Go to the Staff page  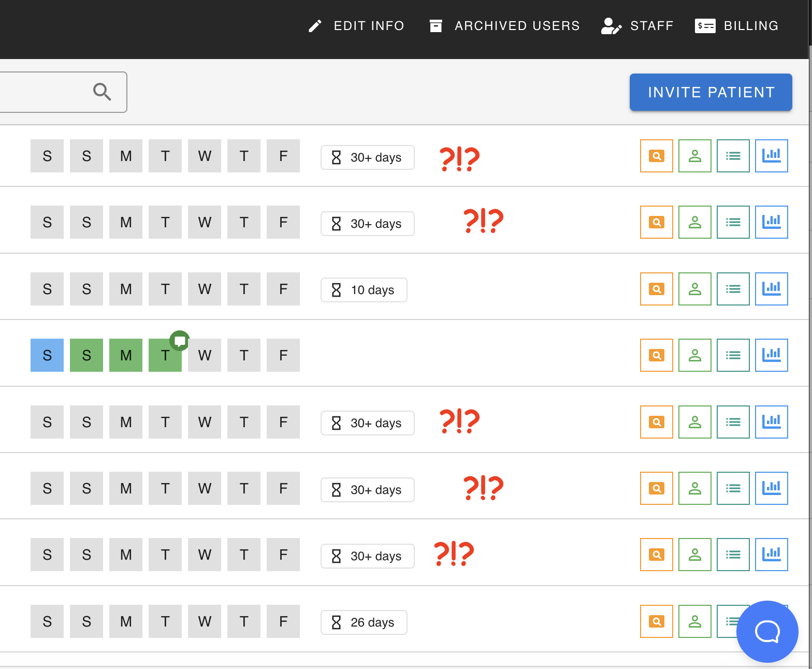click(x=637, y=26)
